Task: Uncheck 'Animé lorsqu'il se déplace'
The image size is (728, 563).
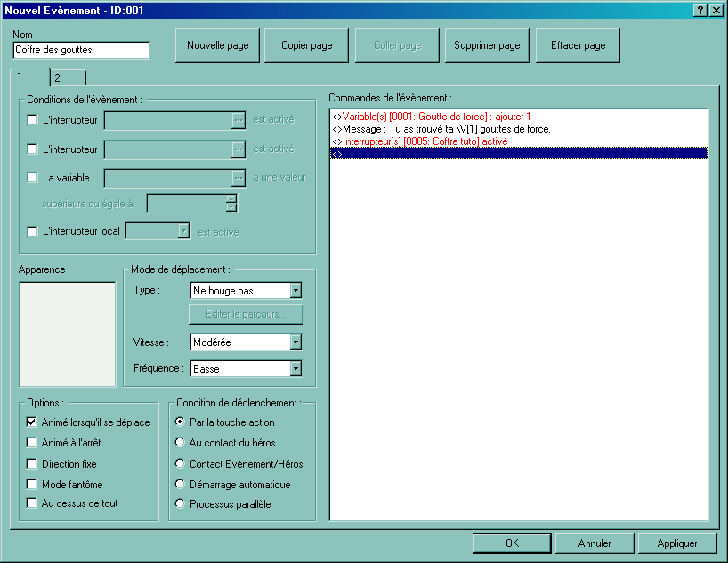Action: tap(33, 422)
